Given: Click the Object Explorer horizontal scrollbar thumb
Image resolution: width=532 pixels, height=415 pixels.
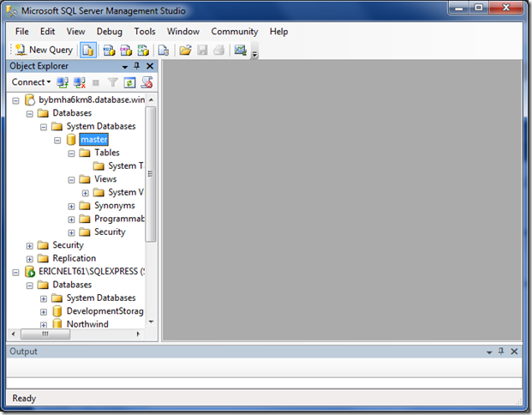Looking at the screenshot, I should click(45, 334).
